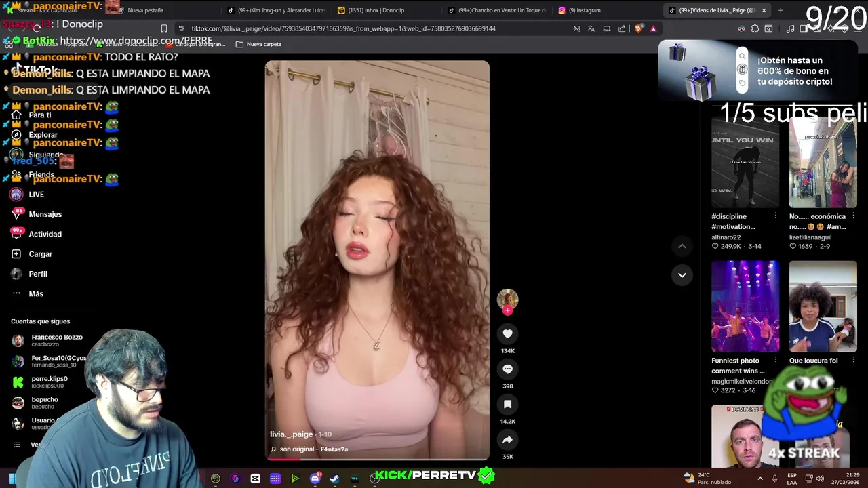Share video using the arrow icon 35K
Screen dimensions: 868x488
click(507, 439)
